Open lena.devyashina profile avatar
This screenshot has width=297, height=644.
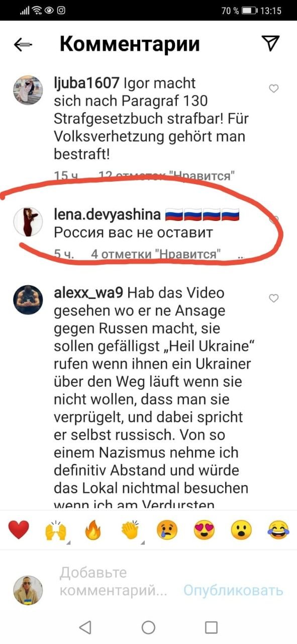click(27, 221)
